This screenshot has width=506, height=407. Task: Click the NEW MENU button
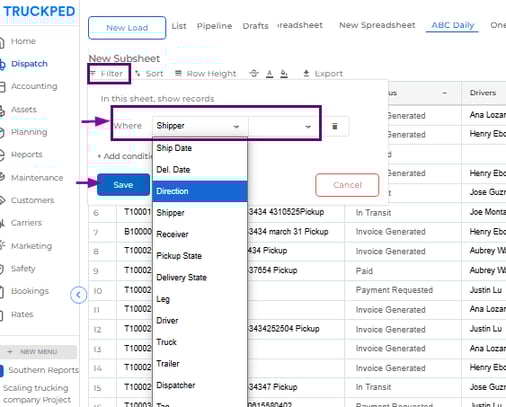(38, 352)
